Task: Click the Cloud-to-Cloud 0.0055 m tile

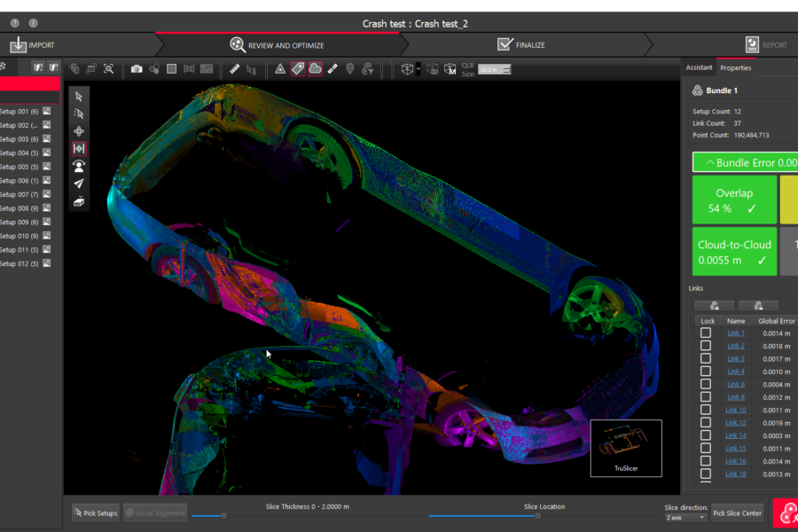Action: pos(734,252)
